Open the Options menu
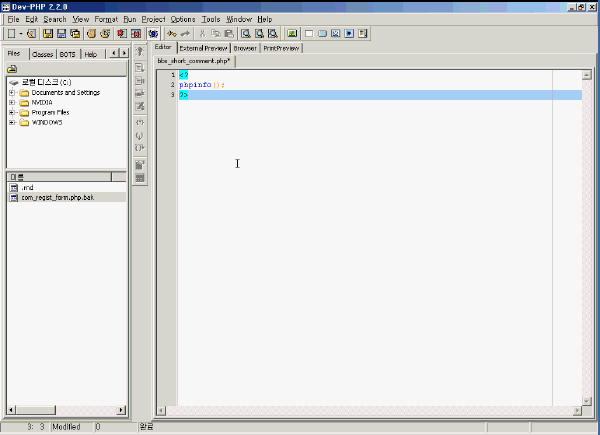 (x=183, y=19)
